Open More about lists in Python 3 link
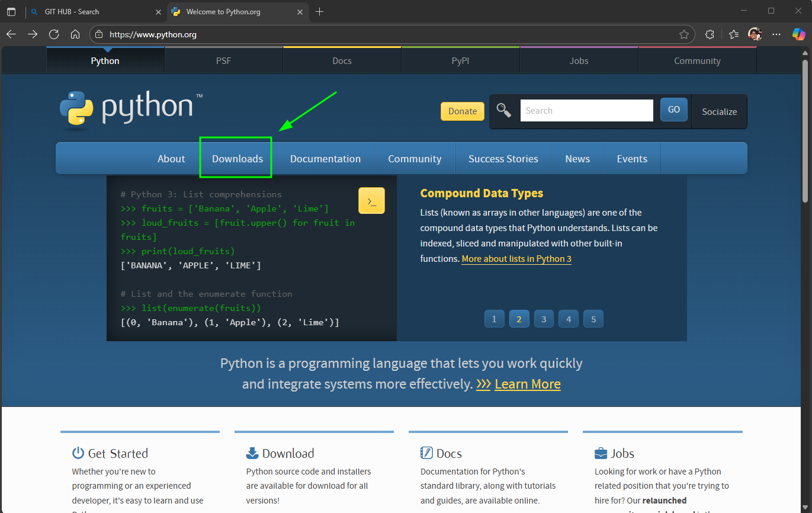This screenshot has height=513, width=812. pyautogui.click(x=516, y=259)
